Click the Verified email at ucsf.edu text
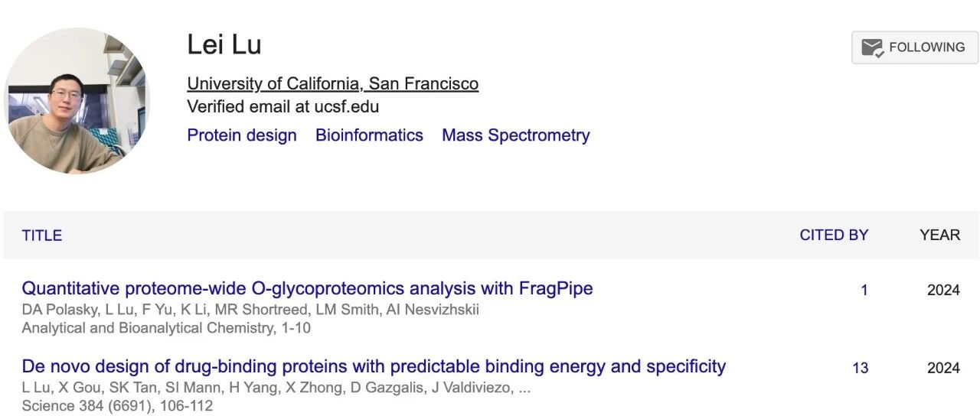980x416 pixels. click(x=283, y=106)
